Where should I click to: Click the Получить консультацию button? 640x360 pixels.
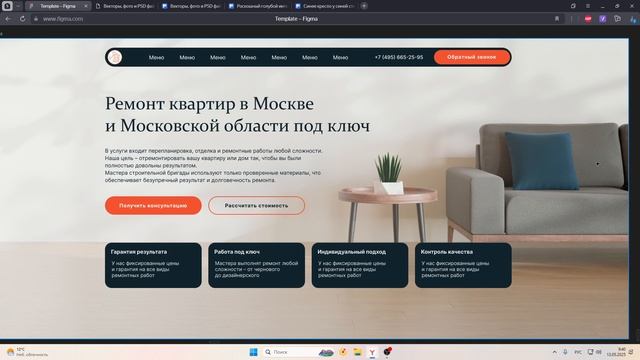[x=153, y=205]
